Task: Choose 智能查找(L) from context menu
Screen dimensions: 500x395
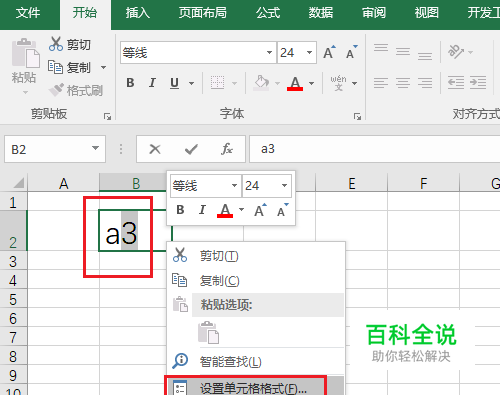Action: (x=256, y=361)
